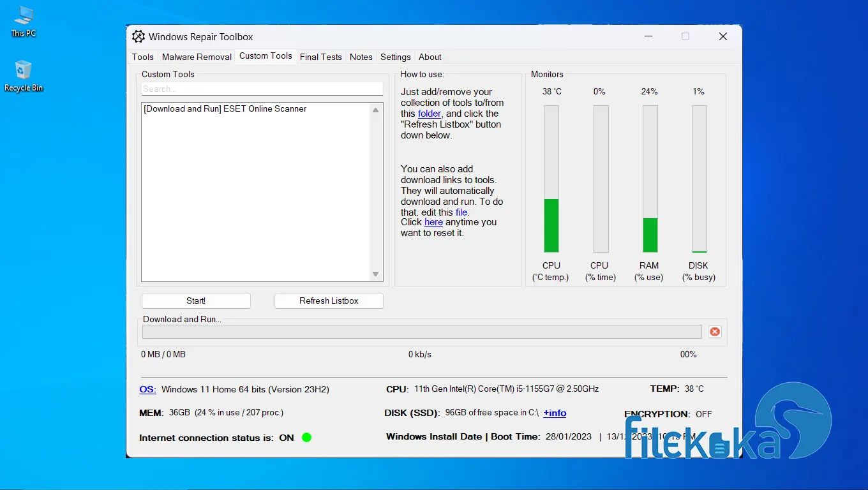Open the Recycle Bin desktop icon
Viewport: 868px width, 490px height.
coord(24,76)
